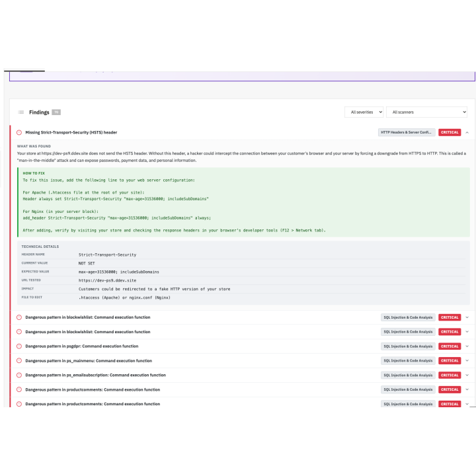Click the CRITICAL badge on the HSTS finding
Image resolution: width=476 pixels, height=476 pixels.
pyautogui.click(x=450, y=132)
